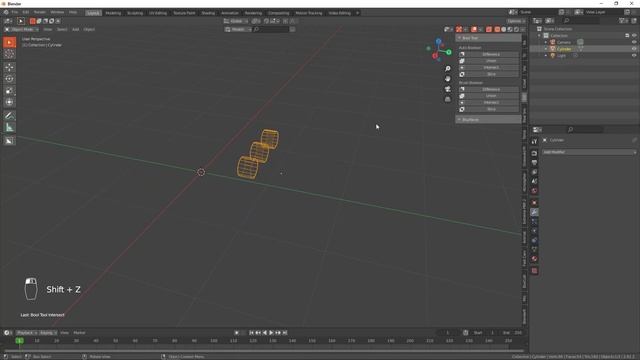The height and width of the screenshot is (360, 640).
Task: Select the Annotate tool in toolbar
Action: coord(9,116)
